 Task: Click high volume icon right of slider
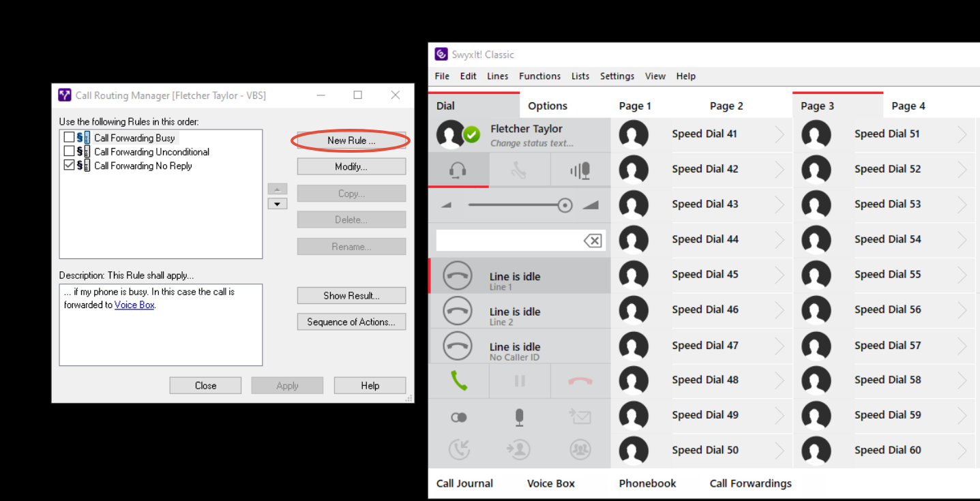point(590,205)
